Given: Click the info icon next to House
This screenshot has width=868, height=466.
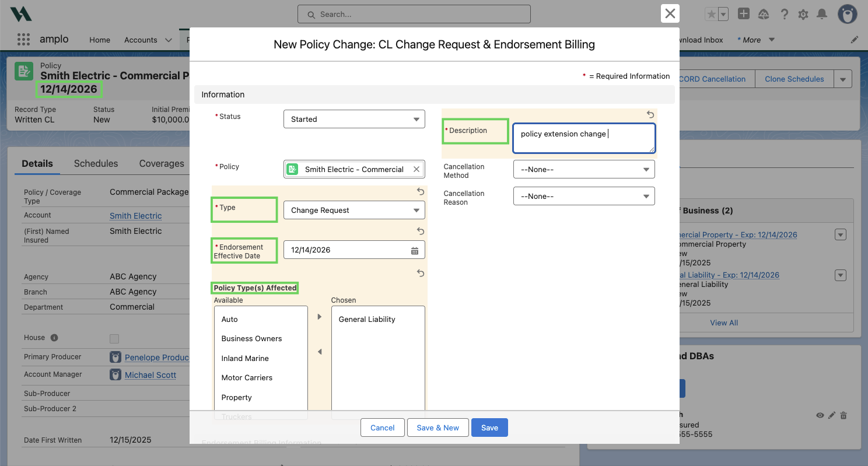Looking at the screenshot, I should 54,338.
